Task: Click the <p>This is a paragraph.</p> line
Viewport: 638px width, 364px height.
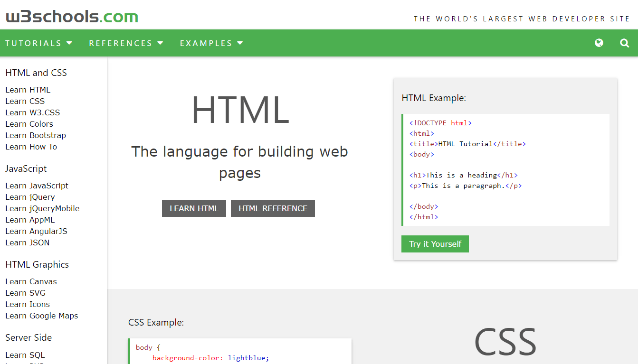Action: click(466, 186)
